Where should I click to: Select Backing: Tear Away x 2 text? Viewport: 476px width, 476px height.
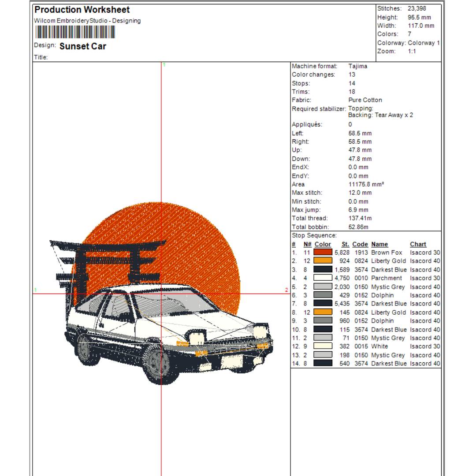tap(381, 115)
